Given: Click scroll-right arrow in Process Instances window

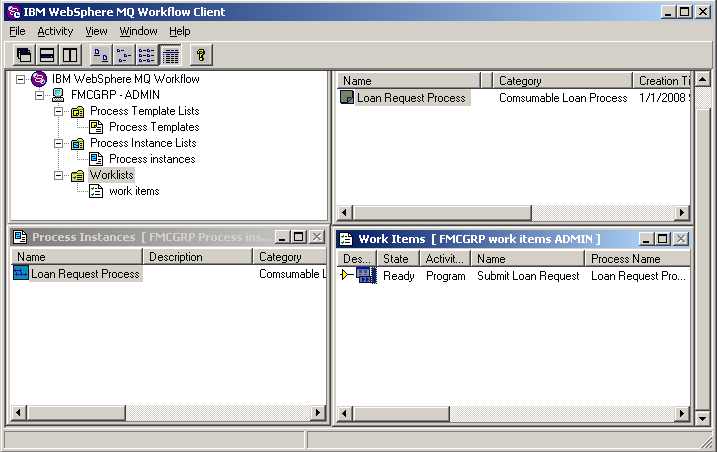Looking at the screenshot, I should [318, 413].
